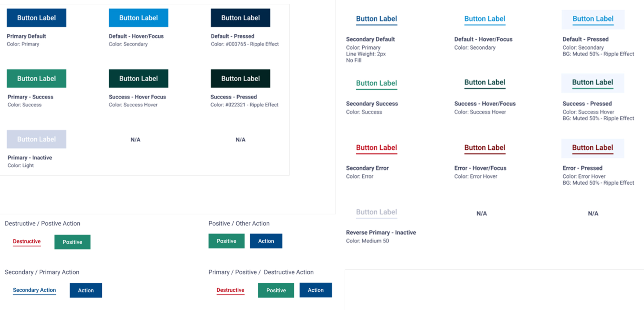Click the Secondary Default underlined button label
This screenshot has height=310, width=644.
[376, 19]
